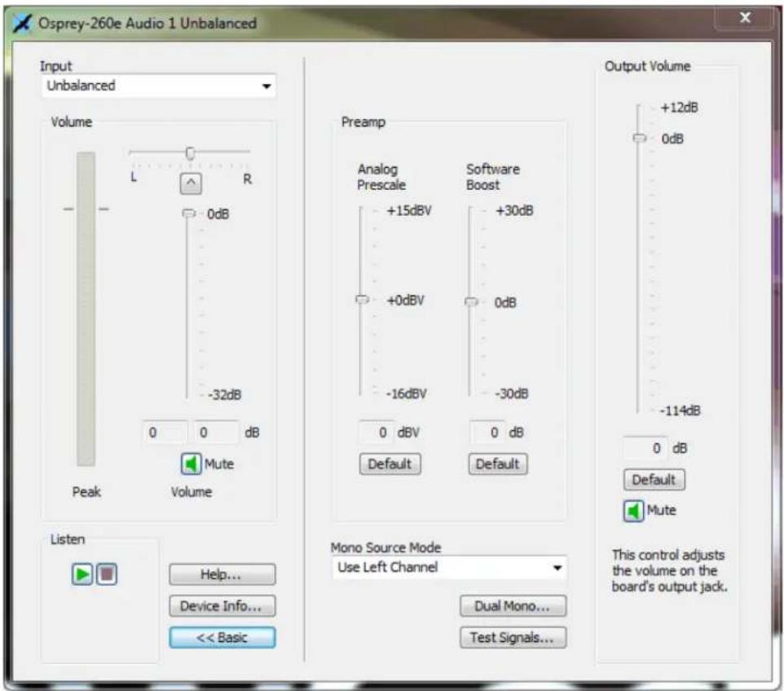The image size is (784, 691).
Task: Click the Peak level meter bar
Action: tap(86, 309)
